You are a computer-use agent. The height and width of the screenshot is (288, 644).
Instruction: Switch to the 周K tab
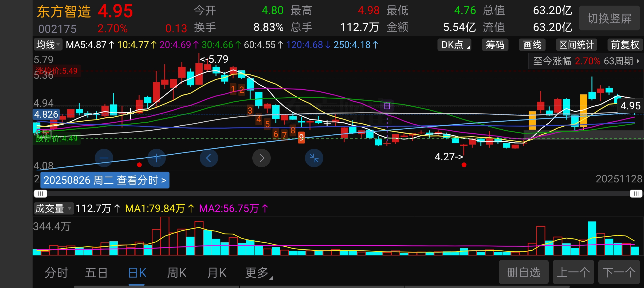coord(176,273)
